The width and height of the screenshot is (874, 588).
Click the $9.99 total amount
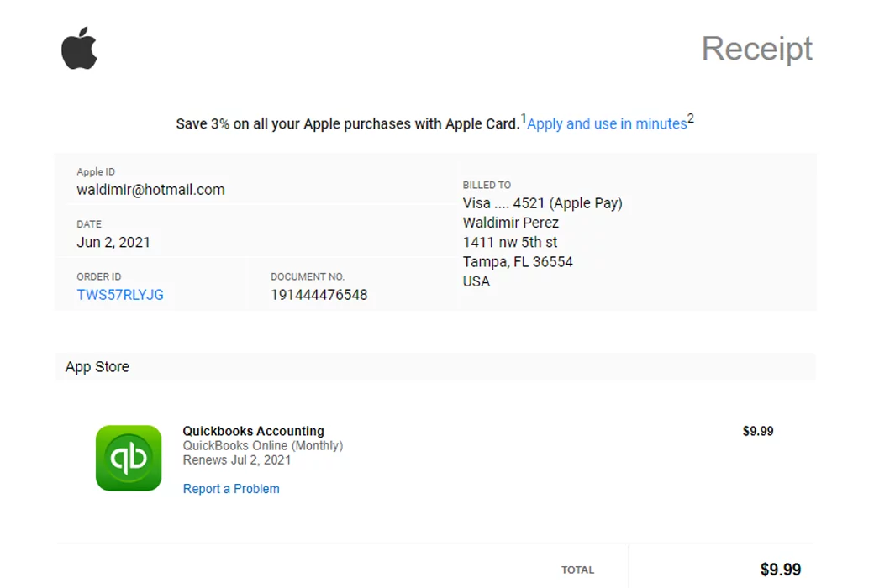pos(781,570)
